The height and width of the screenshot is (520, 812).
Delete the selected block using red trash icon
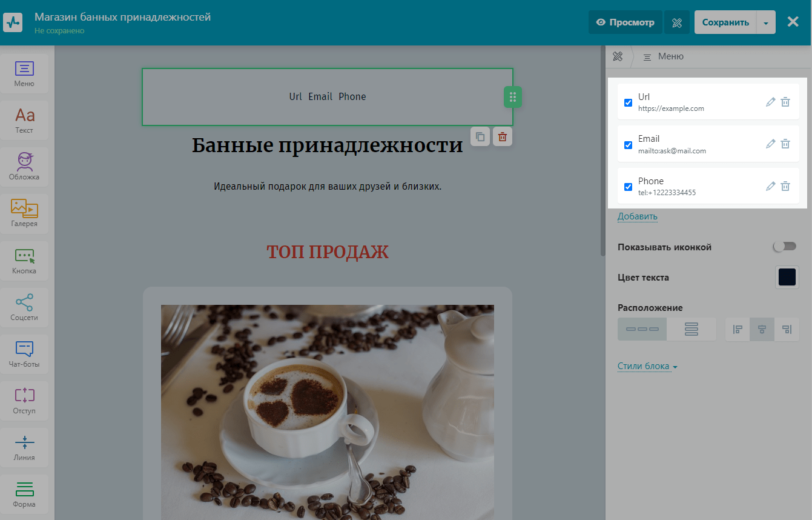pos(502,137)
